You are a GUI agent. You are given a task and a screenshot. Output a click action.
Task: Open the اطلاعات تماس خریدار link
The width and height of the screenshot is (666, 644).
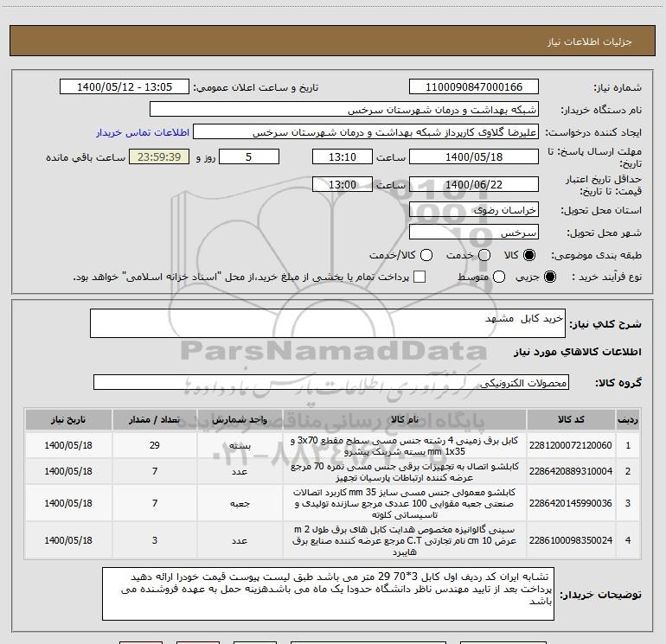[143, 132]
